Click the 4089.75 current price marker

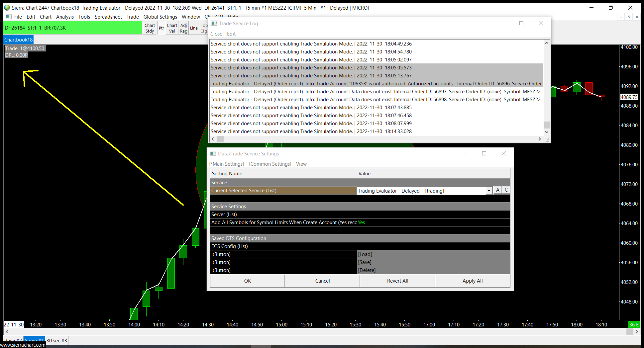(629, 97)
